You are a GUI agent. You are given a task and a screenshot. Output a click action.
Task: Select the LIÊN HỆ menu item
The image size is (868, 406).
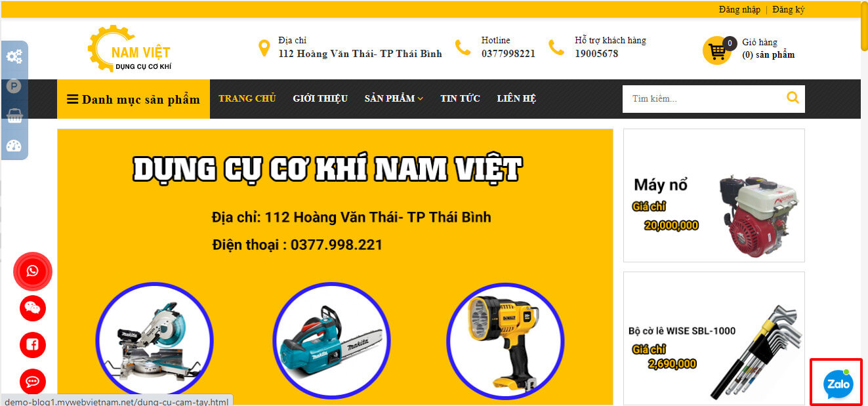pos(516,98)
